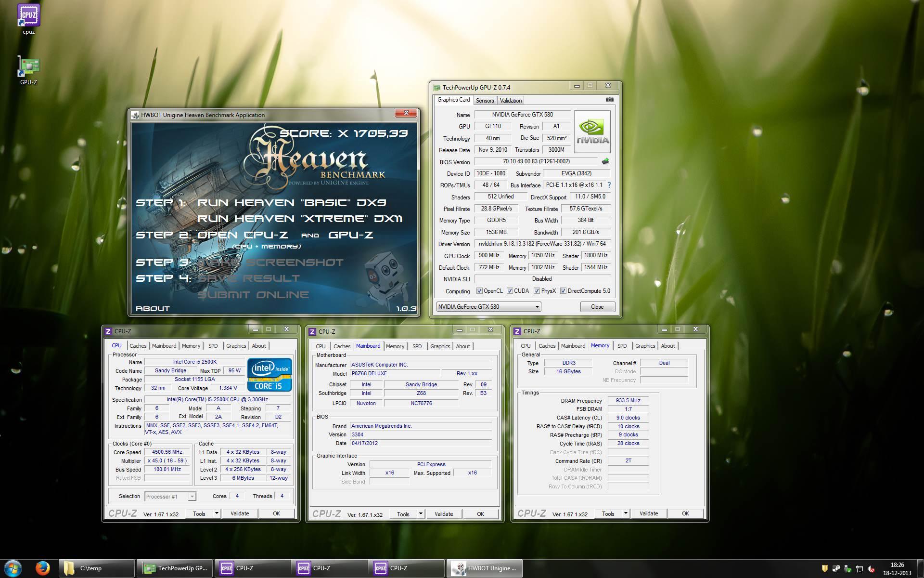Click OK in CPU-Z Mainboard window
Viewport: 924px width, 578px height.
[x=480, y=514]
